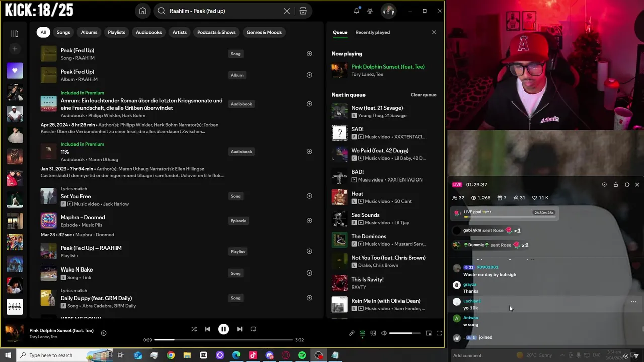Go to Spotify Home
The image size is (644, 362).
click(x=143, y=11)
